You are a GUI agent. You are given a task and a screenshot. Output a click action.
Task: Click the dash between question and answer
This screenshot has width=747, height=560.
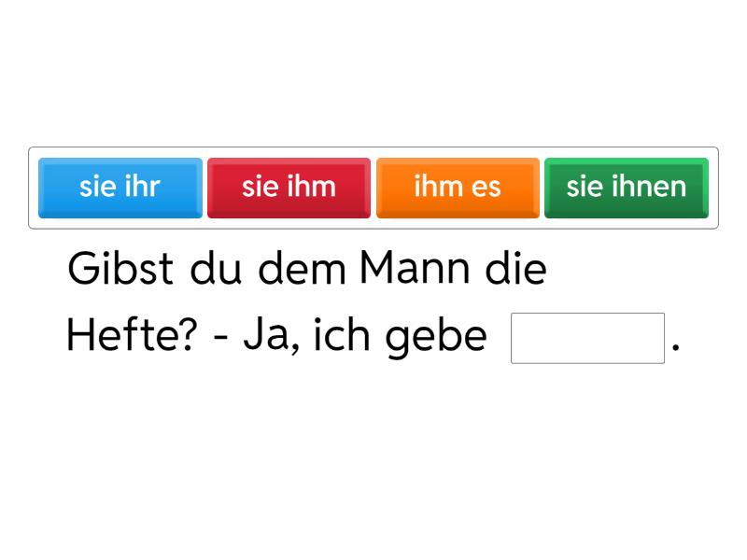pos(220,341)
